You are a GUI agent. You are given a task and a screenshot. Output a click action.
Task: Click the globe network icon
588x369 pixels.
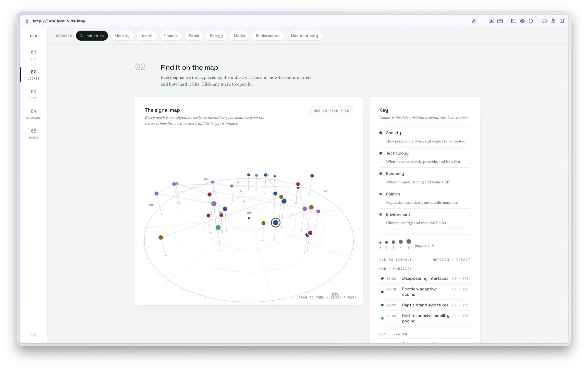tap(522, 21)
